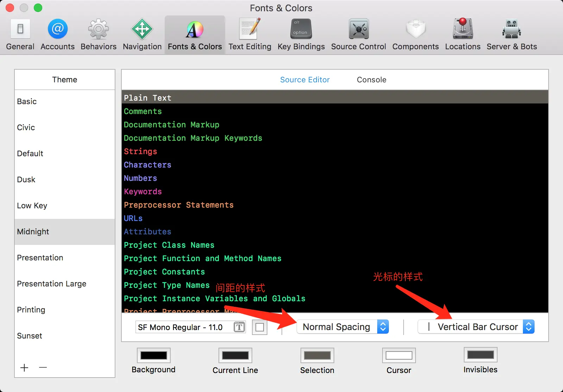Switch to the Source Editor tab
The height and width of the screenshot is (392, 563).
pyautogui.click(x=305, y=80)
